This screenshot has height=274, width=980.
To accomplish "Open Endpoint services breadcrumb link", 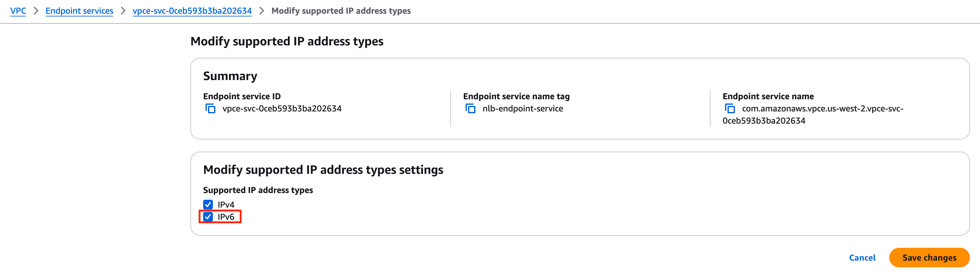I will [79, 11].
